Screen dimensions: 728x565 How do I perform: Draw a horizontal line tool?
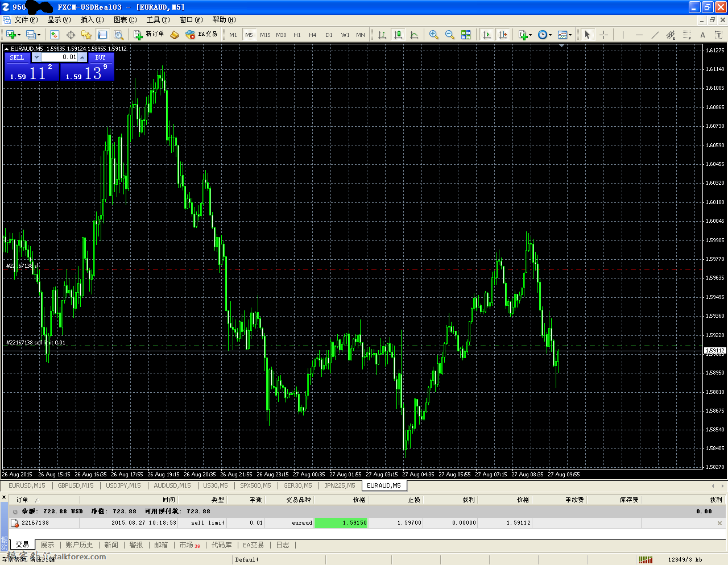[x=639, y=35]
